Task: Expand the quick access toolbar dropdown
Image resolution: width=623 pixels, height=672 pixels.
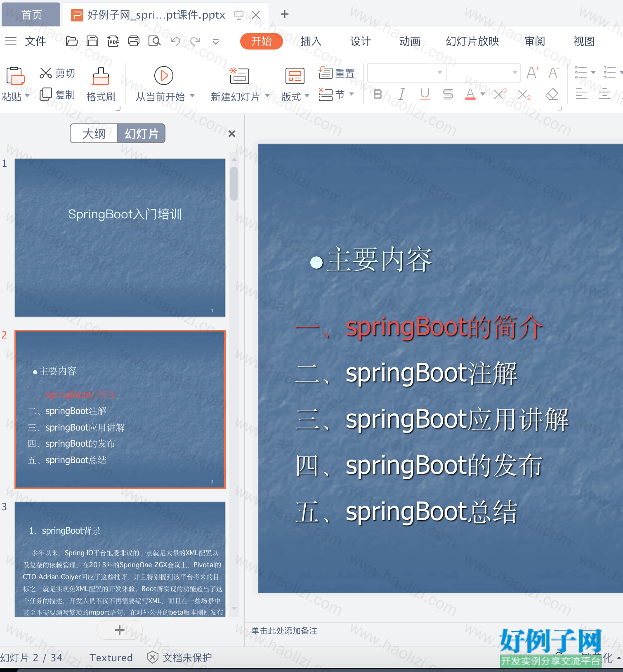Action: 215,41
